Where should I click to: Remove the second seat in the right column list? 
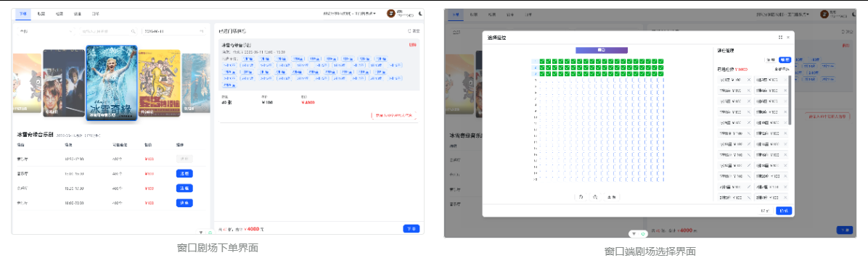(785, 91)
